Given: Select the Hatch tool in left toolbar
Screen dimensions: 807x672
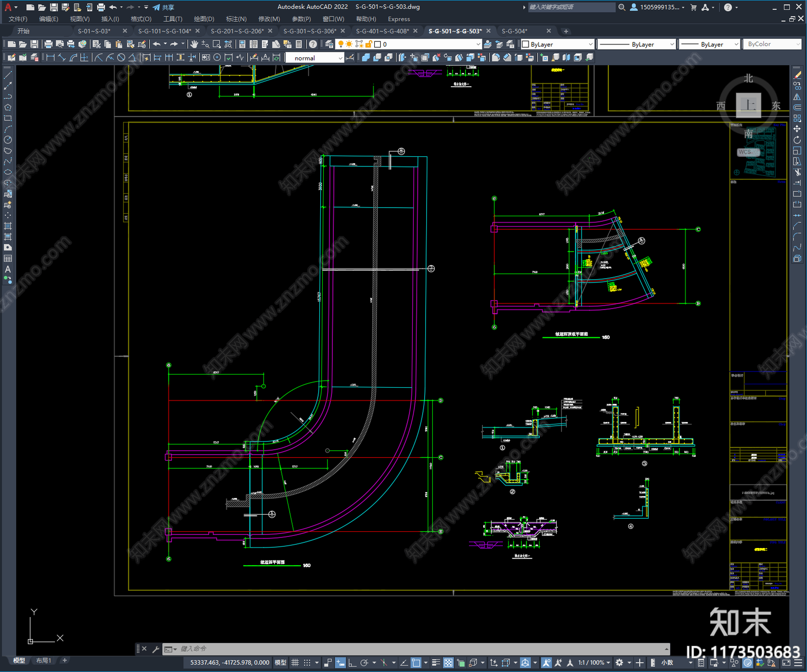Looking at the screenshot, I should pos(8,226).
